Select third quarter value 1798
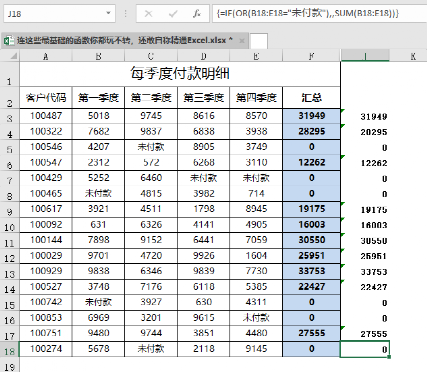Screen dimensions: 427x372 click(x=204, y=209)
